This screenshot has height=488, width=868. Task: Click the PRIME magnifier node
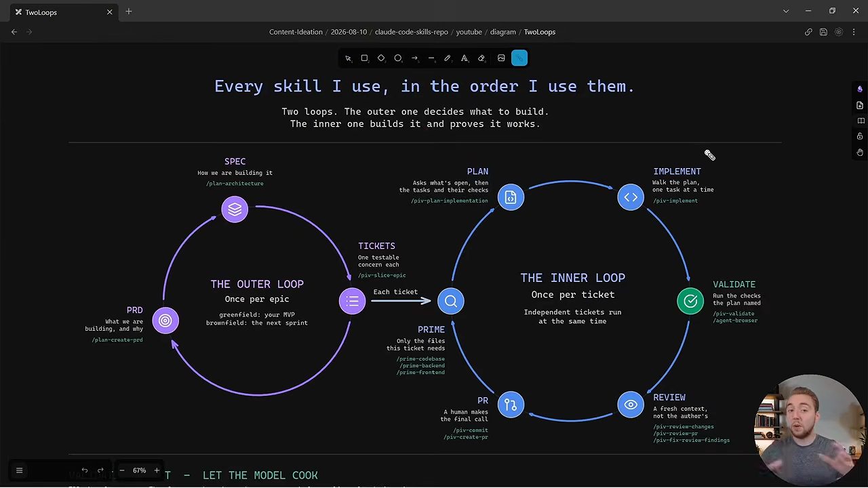pos(451,301)
